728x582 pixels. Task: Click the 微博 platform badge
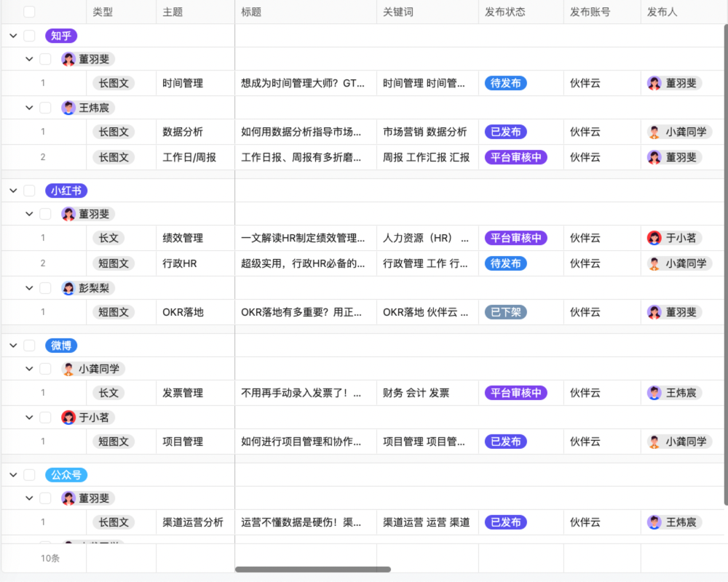60,346
